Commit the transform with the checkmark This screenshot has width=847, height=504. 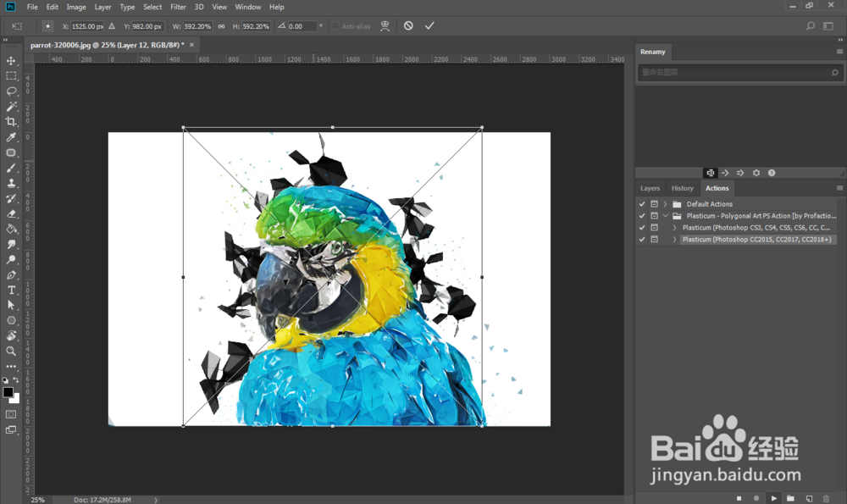tap(429, 25)
